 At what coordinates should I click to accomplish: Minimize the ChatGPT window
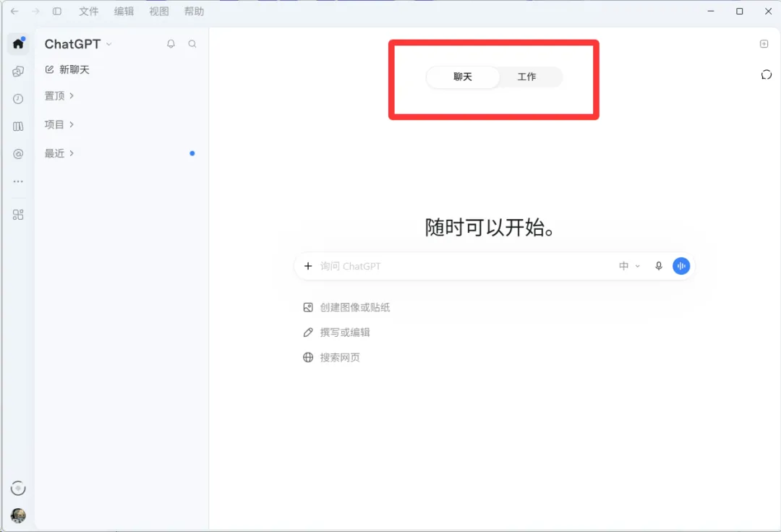coord(711,11)
